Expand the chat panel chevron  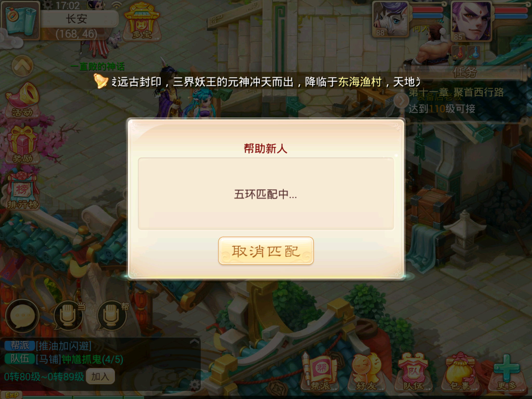pos(194,342)
